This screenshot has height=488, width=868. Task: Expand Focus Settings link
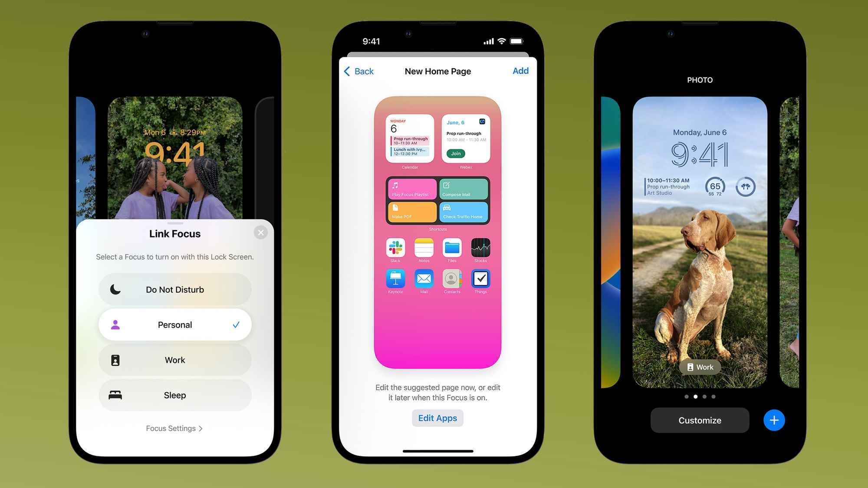pyautogui.click(x=175, y=428)
